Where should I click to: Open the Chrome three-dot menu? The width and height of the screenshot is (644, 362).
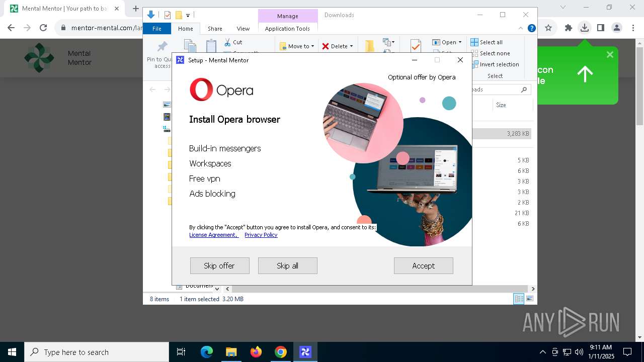tap(632, 28)
